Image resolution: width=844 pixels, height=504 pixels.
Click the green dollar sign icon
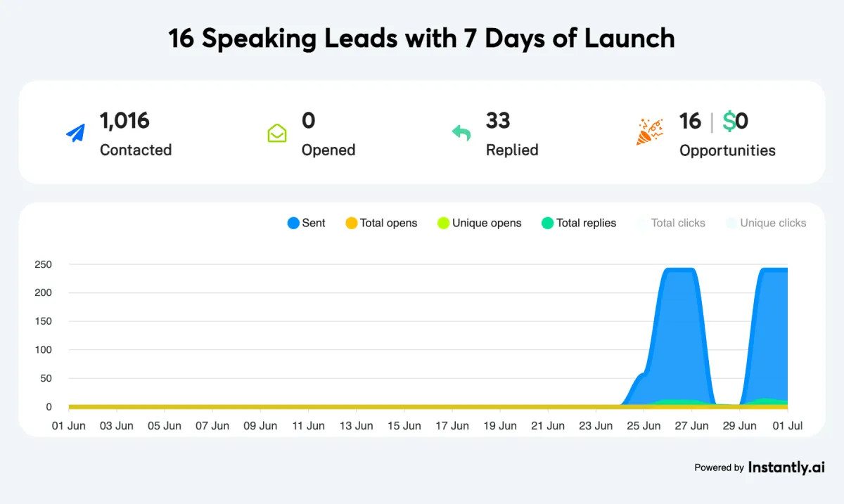click(729, 122)
